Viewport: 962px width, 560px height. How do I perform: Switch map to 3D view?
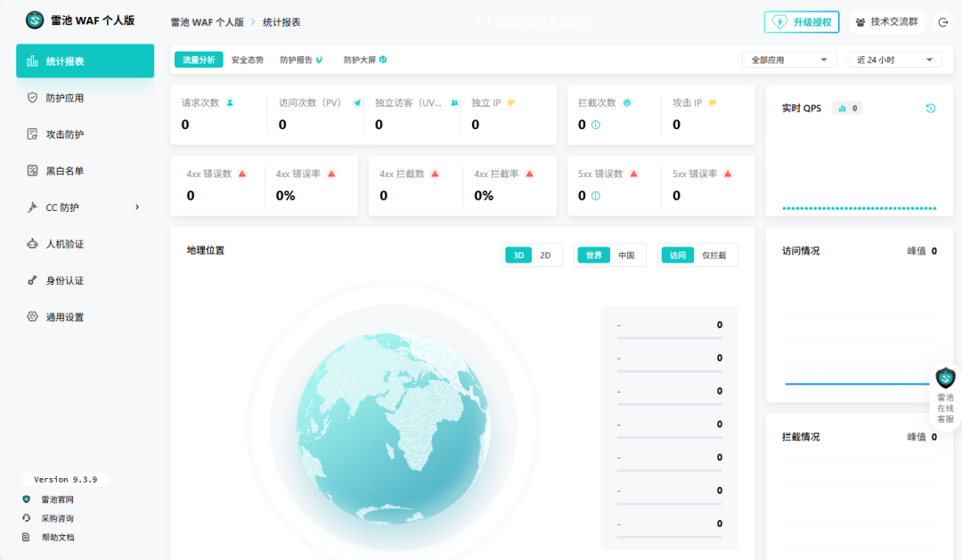click(518, 256)
